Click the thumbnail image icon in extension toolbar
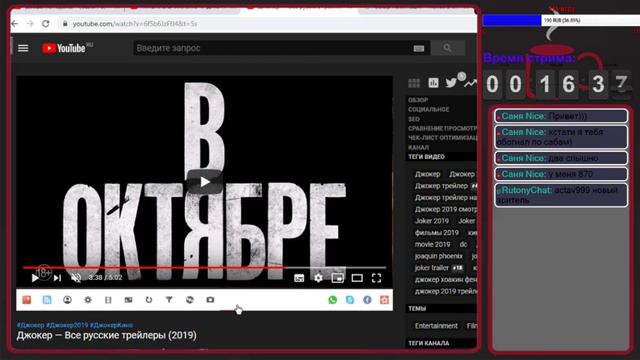 click(x=128, y=300)
